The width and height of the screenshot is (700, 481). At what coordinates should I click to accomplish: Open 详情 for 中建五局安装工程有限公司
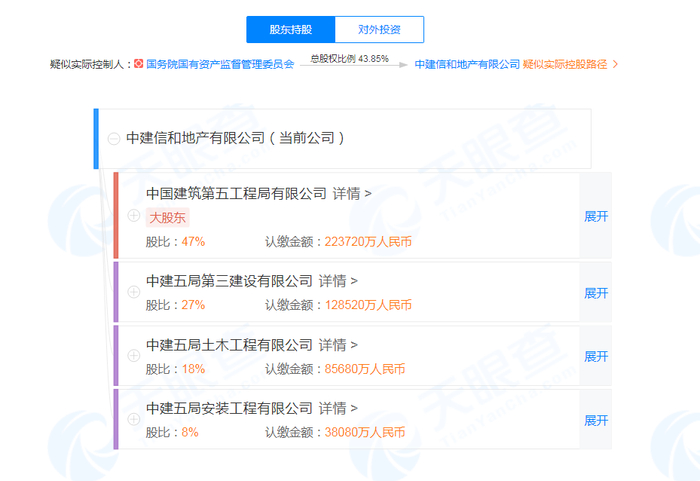pyautogui.click(x=338, y=409)
